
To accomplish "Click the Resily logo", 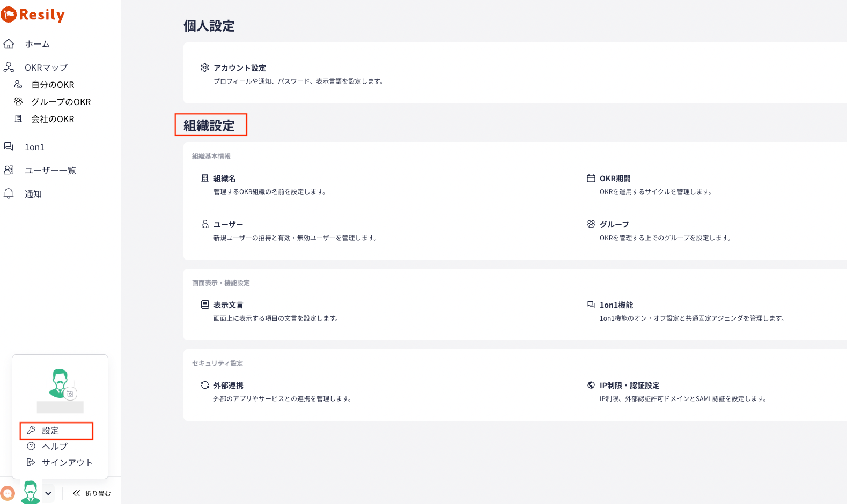I will tap(33, 14).
